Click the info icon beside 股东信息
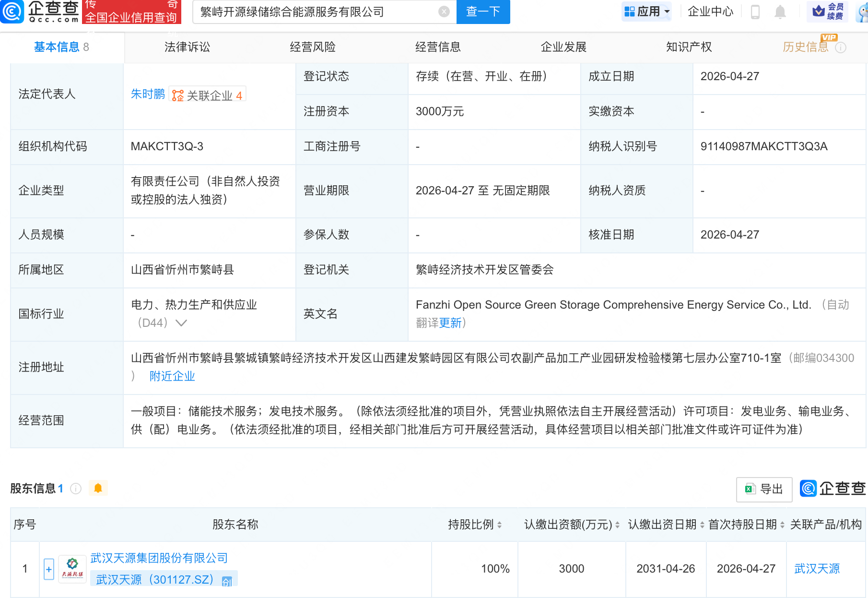Viewport: 868px width, 598px height. coord(76,489)
